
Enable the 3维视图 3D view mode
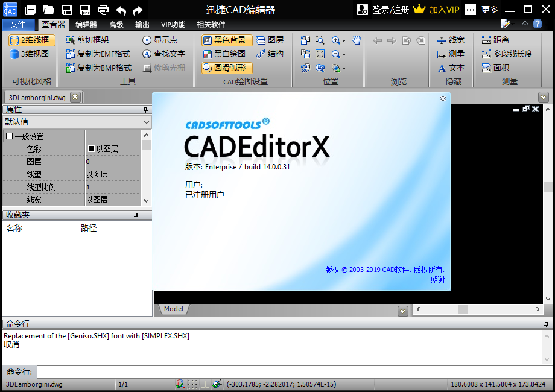click(30, 54)
